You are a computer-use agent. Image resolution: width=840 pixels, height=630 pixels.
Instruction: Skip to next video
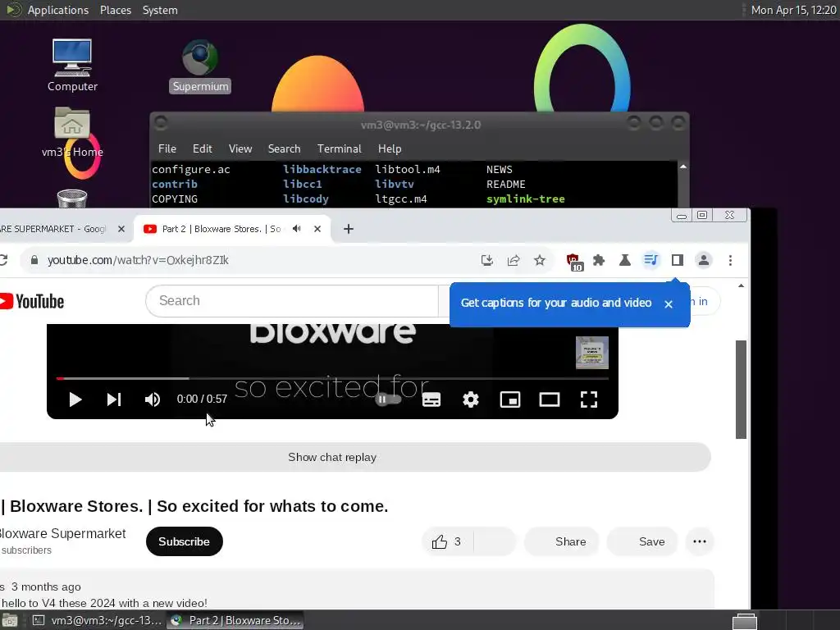point(113,399)
